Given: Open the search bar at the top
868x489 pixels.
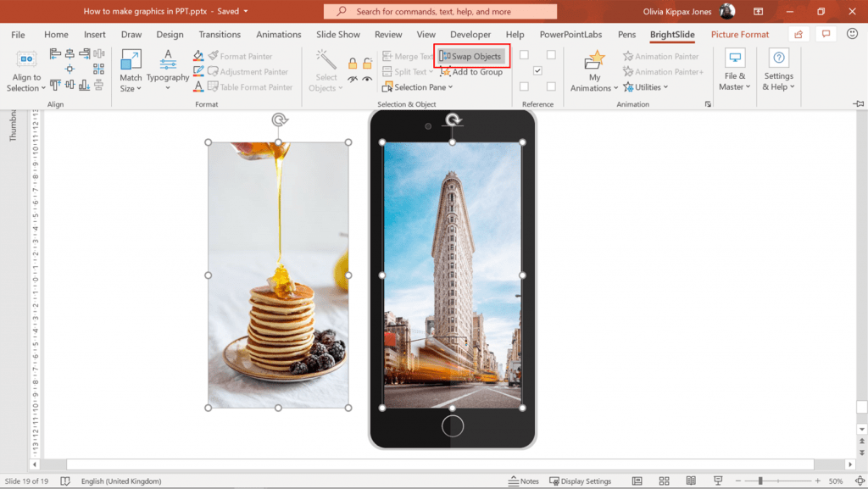Looking at the screenshot, I should click(439, 12).
